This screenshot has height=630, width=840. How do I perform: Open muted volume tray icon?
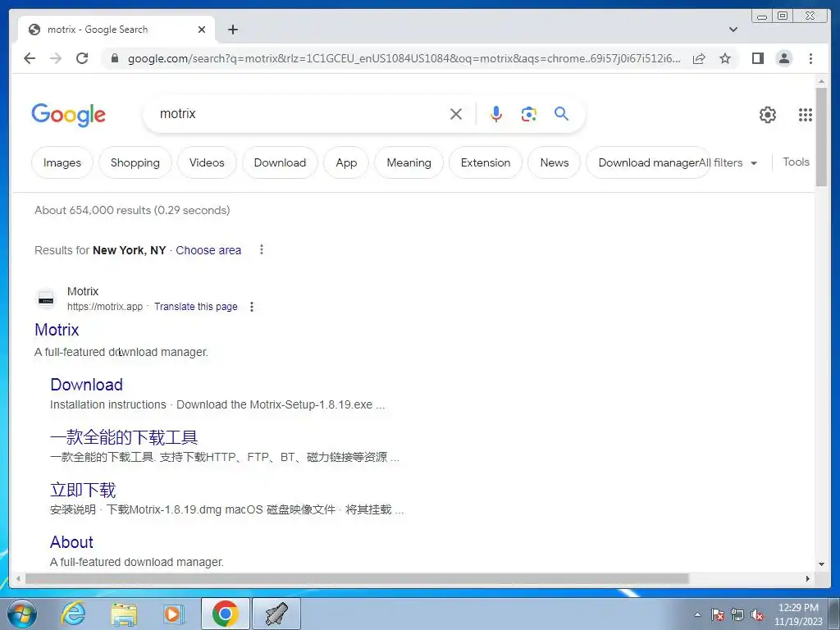click(757, 614)
